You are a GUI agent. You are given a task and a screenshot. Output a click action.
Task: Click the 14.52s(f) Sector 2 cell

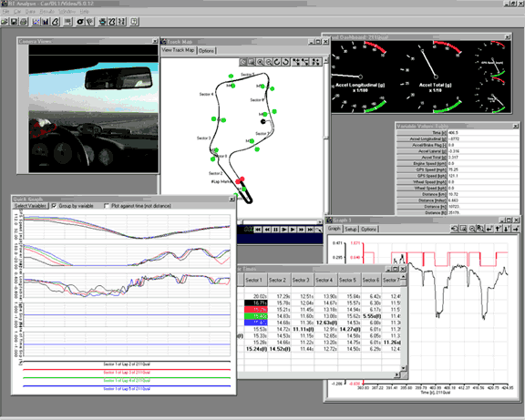click(280, 349)
